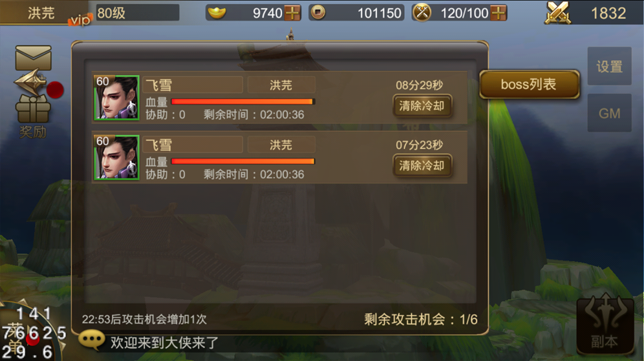644x361 pixels.
Task: Select second 飞雪 boss portrait
Action: (x=116, y=158)
